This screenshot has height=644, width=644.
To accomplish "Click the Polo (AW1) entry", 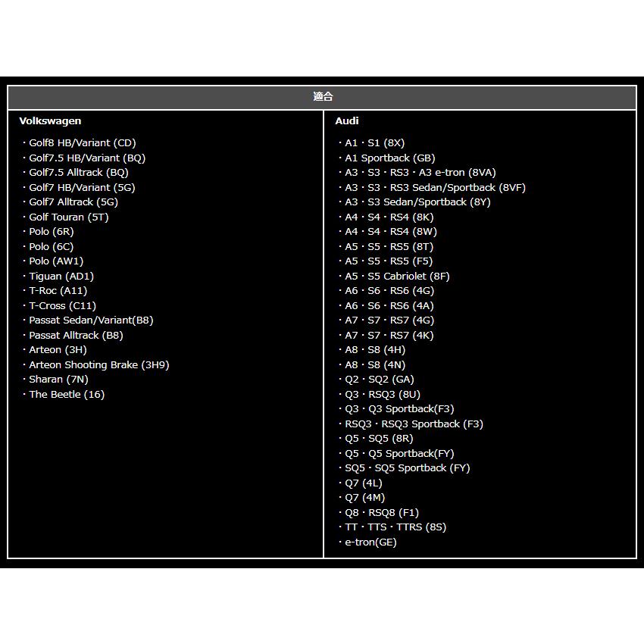I will pyautogui.click(x=56, y=261).
